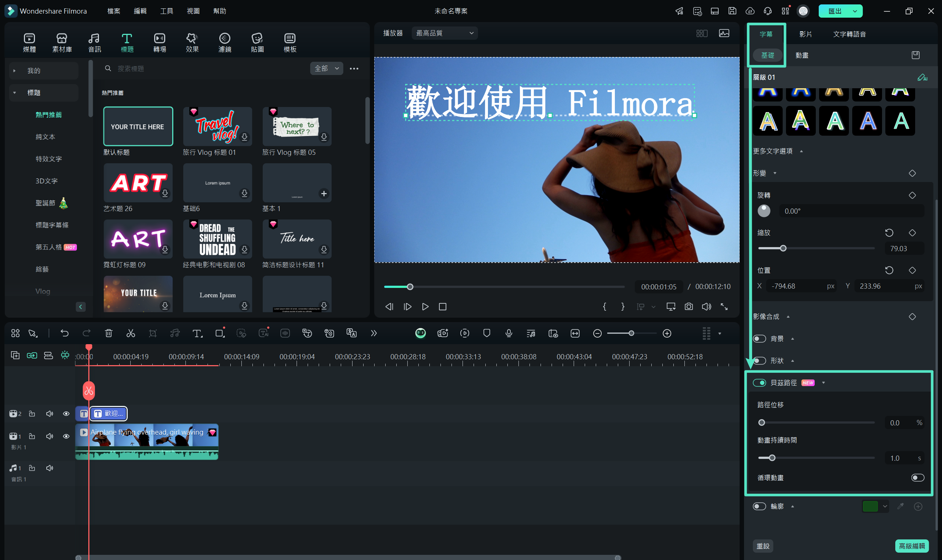Click the marker shield icon
The height and width of the screenshot is (560, 942).
tap(487, 333)
